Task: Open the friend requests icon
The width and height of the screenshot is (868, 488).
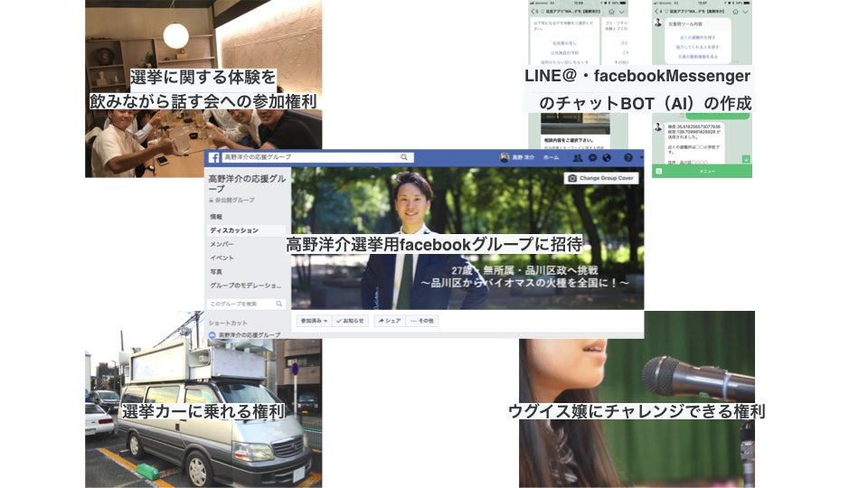Action: (578, 157)
